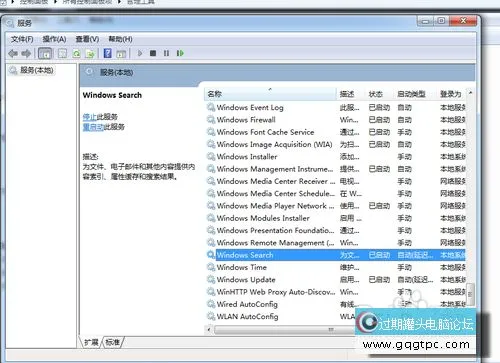The width and height of the screenshot is (500, 363).
Task: Click the 重启动 link for this service
Action: tap(93, 127)
